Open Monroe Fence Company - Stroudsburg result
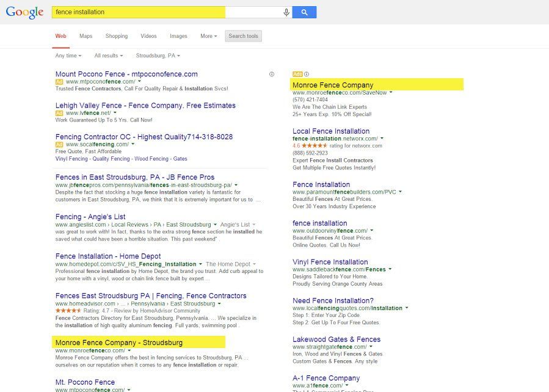The width and height of the screenshot is (549, 392). pos(119,343)
